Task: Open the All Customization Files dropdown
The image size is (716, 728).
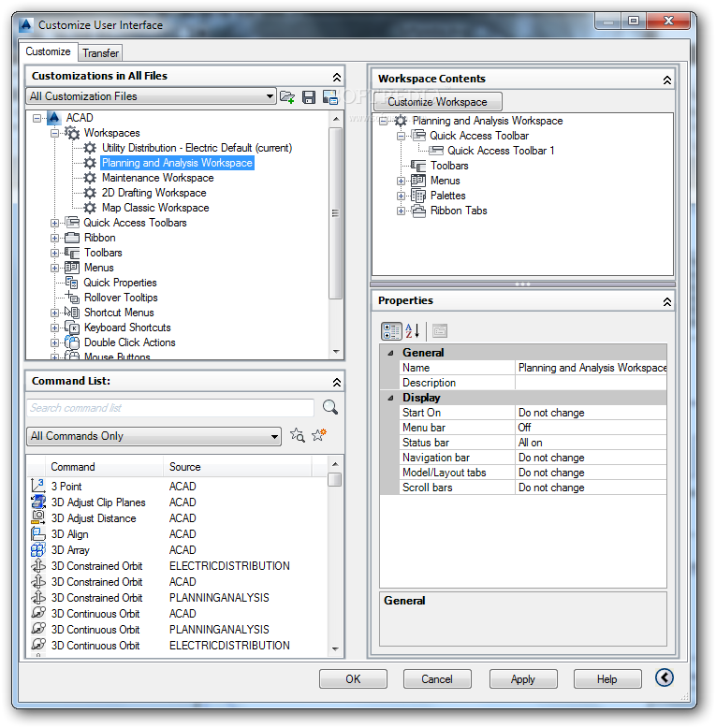Action: coord(270,96)
